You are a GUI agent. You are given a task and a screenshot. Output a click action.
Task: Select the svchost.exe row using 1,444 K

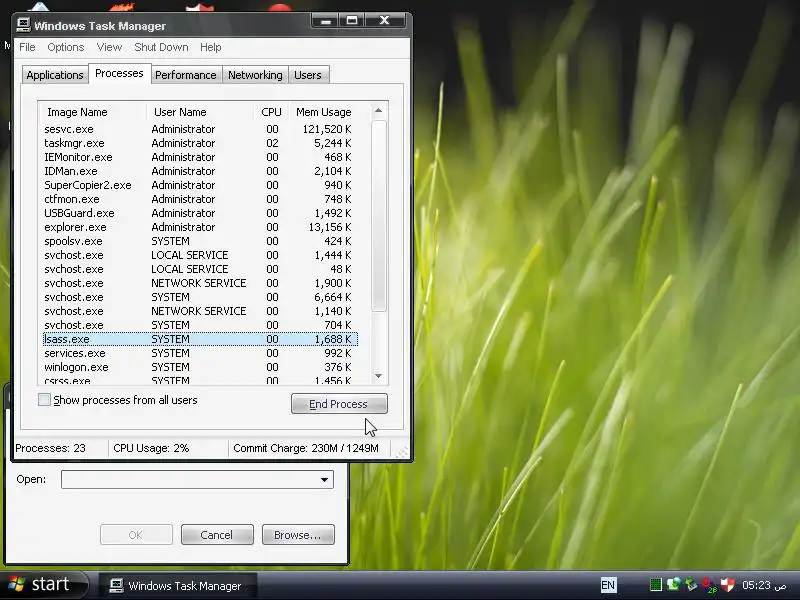[200, 255]
